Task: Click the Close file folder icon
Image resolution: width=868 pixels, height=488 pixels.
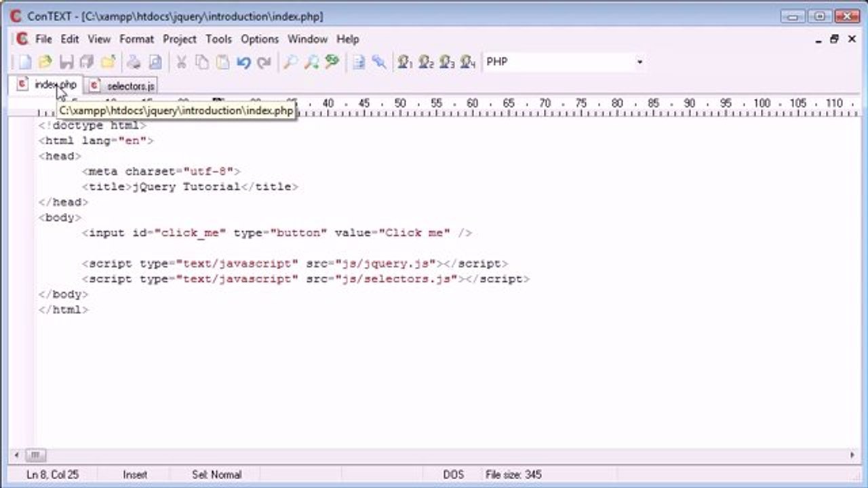Action: coord(108,62)
